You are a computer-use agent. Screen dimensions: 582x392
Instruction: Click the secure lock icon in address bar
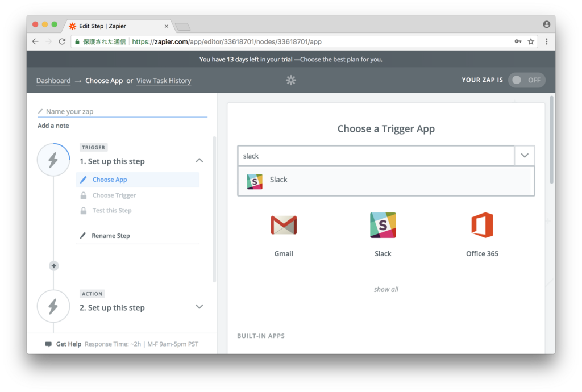pos(77,41)
